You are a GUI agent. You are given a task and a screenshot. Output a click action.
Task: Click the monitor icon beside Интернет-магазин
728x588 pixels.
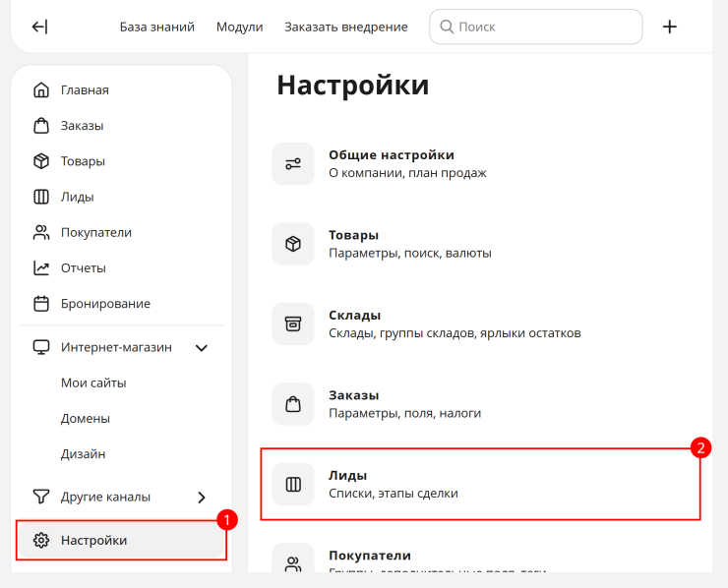41,347
